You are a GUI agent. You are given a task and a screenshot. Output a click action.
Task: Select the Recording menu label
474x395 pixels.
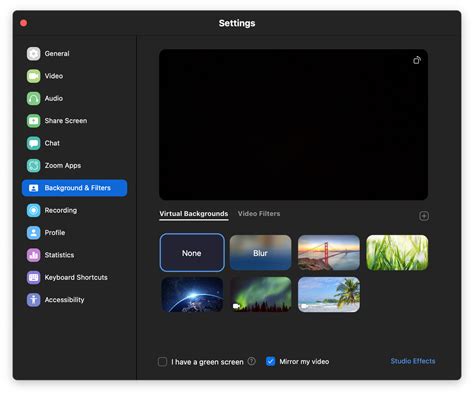tap(61, 210)
